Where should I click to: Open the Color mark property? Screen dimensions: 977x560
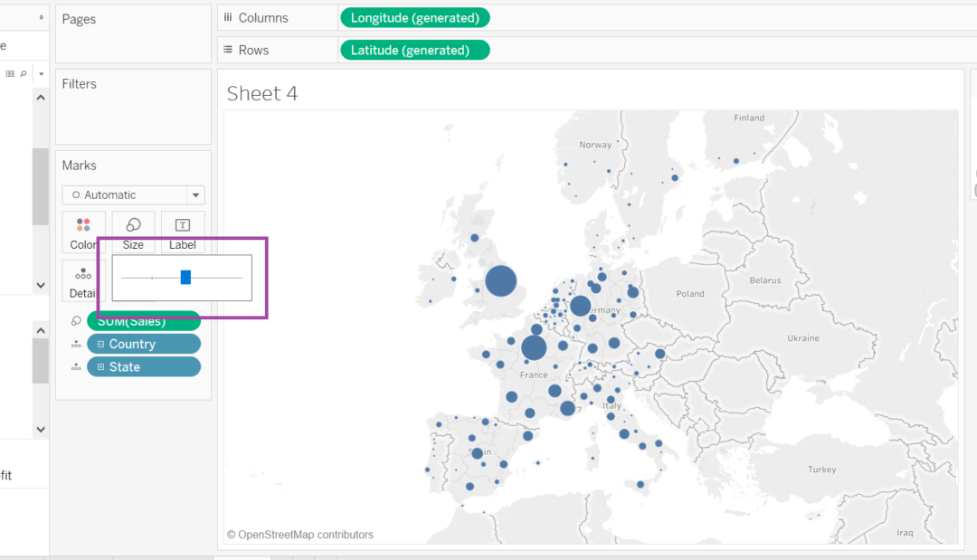(83, 231)
